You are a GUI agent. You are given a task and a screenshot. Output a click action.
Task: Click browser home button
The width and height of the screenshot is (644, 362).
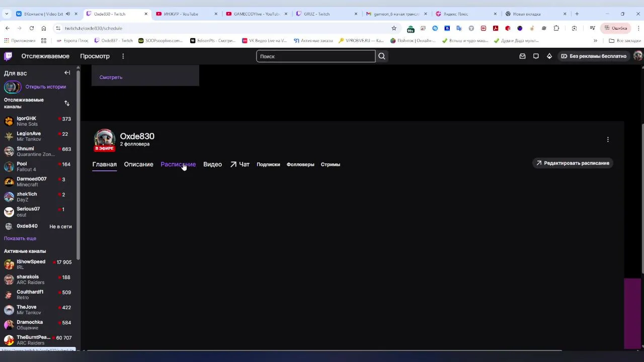click(44, 28)
